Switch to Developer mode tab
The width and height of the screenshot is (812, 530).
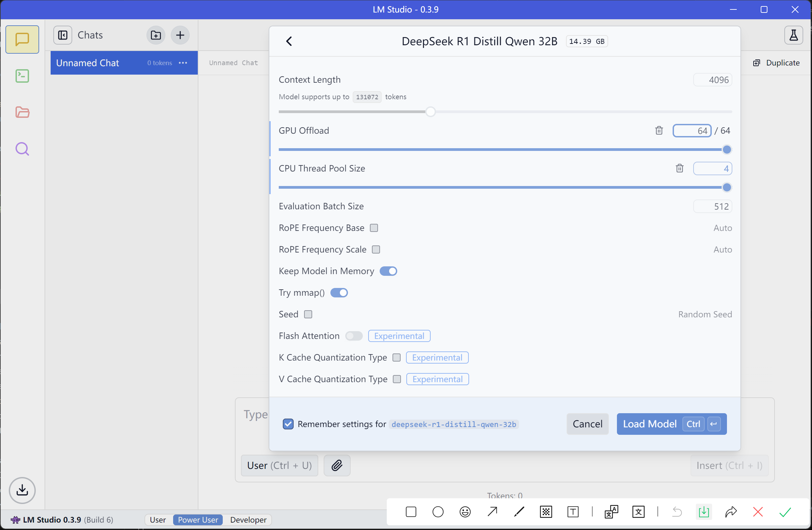[x=248, y=520]
